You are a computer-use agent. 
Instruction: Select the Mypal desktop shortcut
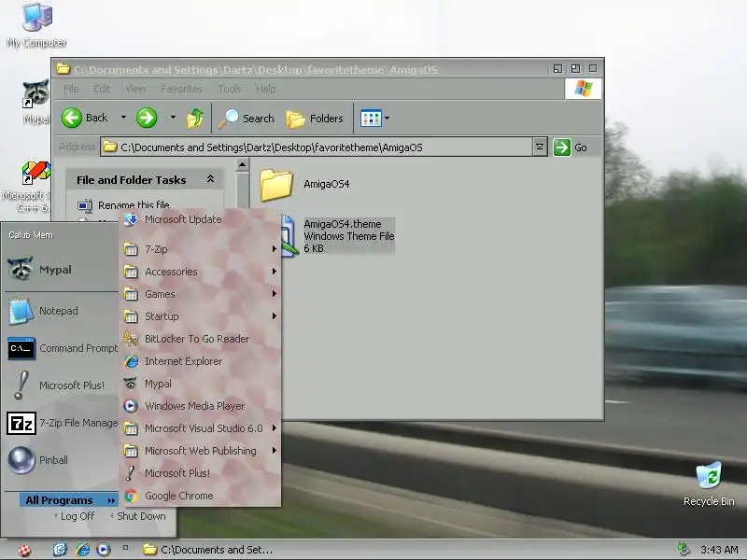coord(36,101)
